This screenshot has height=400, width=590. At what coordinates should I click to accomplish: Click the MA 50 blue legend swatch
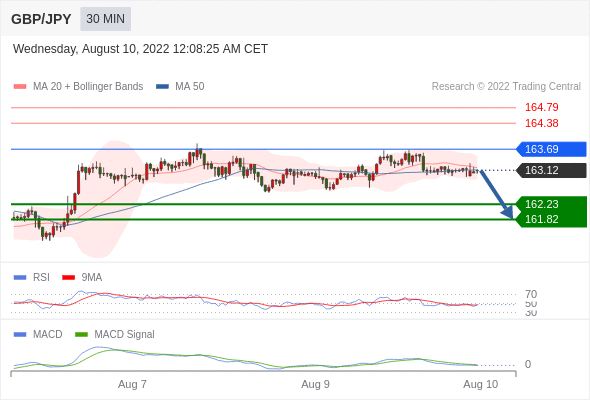[162, 87]
